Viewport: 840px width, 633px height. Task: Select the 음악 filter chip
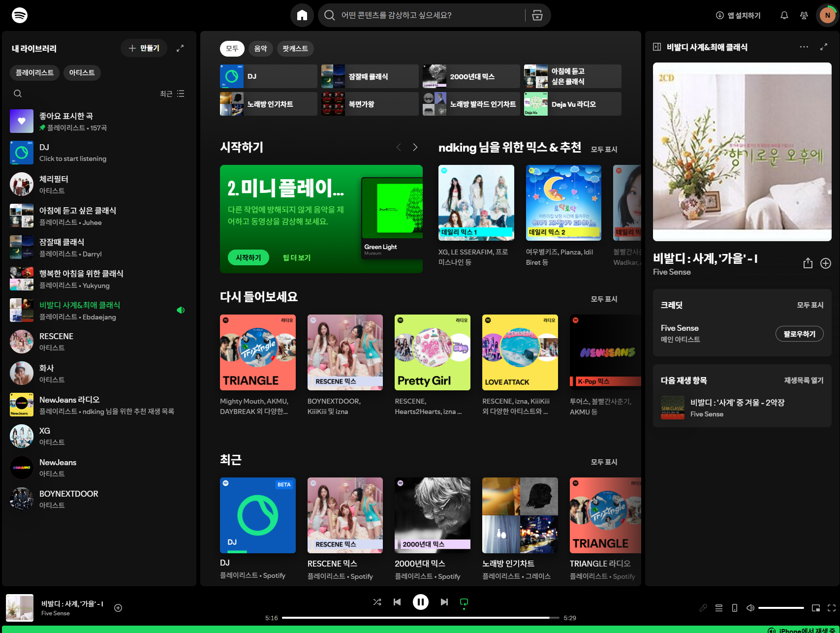pyautogui.click(x=260, y=48)
